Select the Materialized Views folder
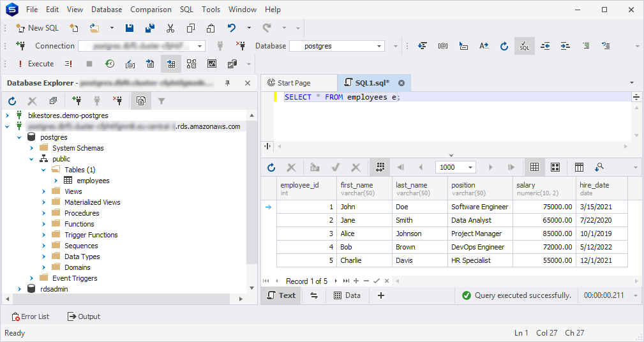The image size is (644, 342). [x=92, y=202]
